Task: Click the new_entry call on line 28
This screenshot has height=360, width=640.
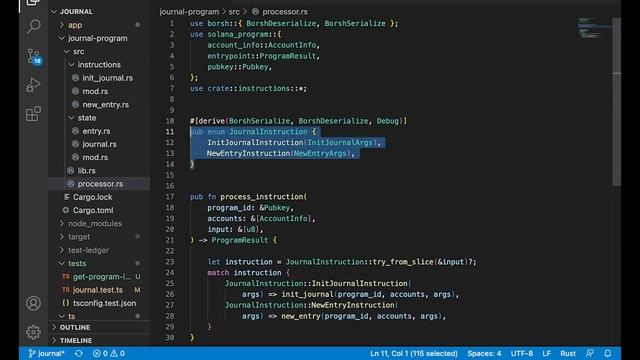Action: (300, 316)
